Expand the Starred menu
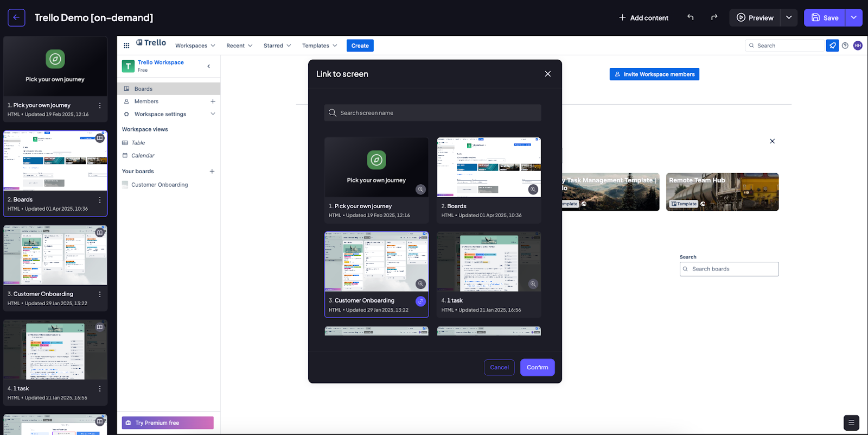Viewport: 868px width, 435px height. (x=277, y=46)
